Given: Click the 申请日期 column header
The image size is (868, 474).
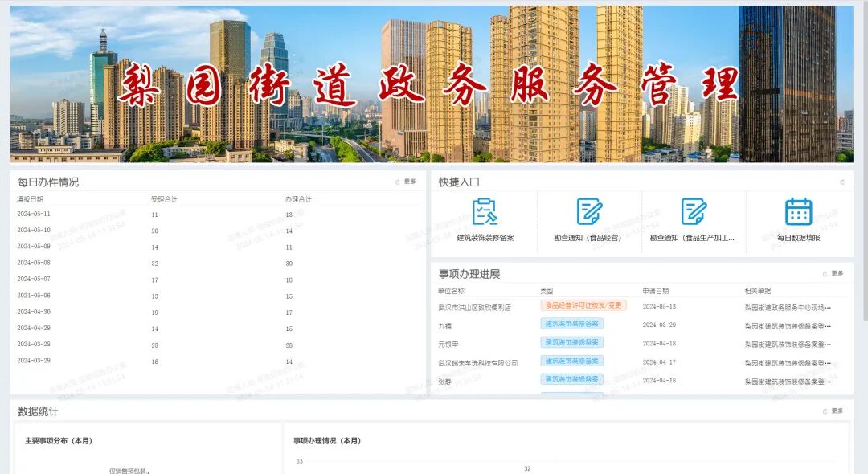Looking at the screenshot, I should (656, 291).
